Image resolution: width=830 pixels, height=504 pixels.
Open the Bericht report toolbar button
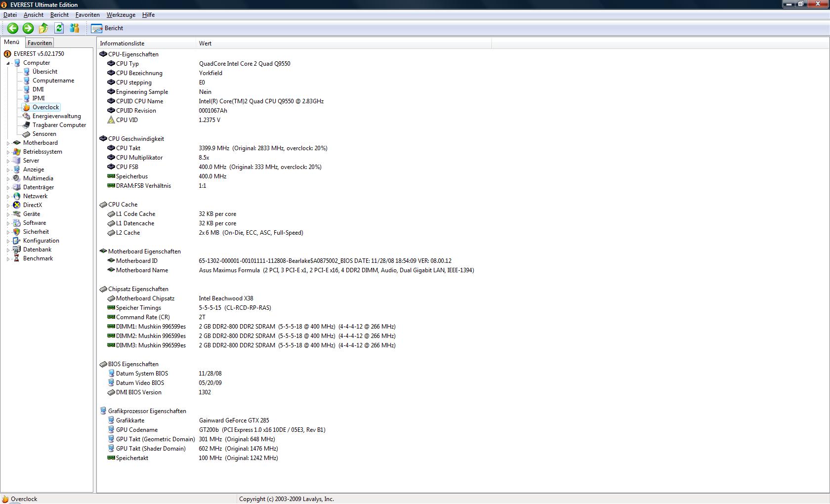pyautogui.click(x=107, y=28)
